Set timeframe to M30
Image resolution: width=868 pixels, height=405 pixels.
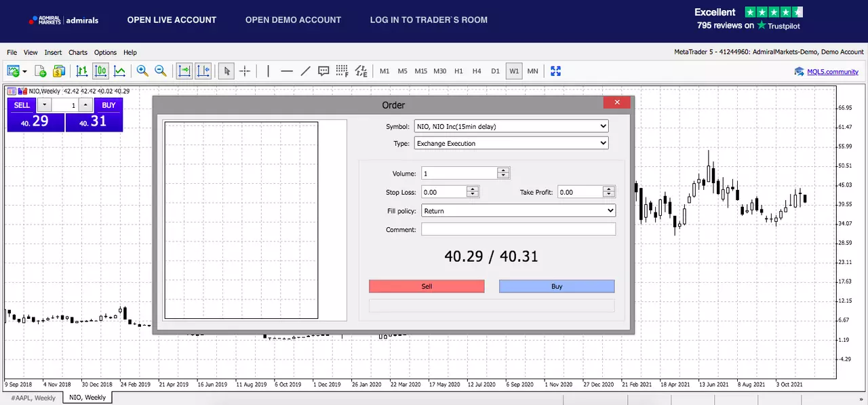point(440,71)
